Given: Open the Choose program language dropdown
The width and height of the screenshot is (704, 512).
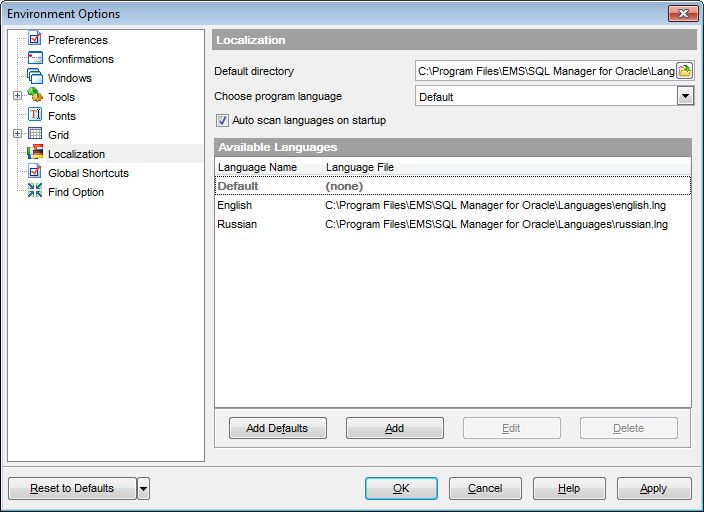Looking at the screenshot, I should coord(685,96).
